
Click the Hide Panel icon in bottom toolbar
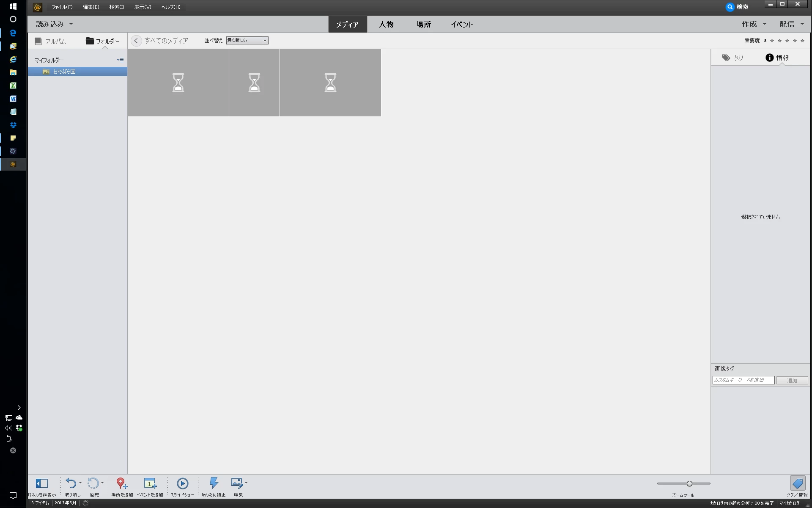pyautogui.click(x=41, y=483)
